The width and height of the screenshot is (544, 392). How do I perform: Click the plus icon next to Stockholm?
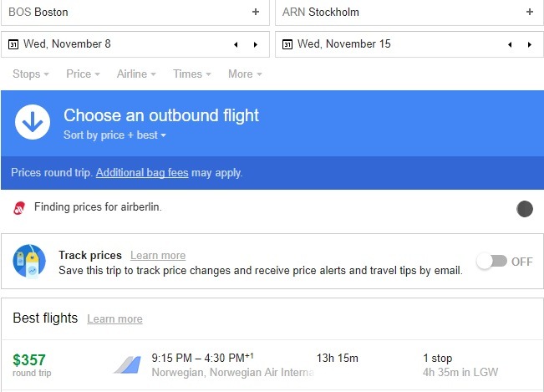pyautogui.click(x=529, y=13)
